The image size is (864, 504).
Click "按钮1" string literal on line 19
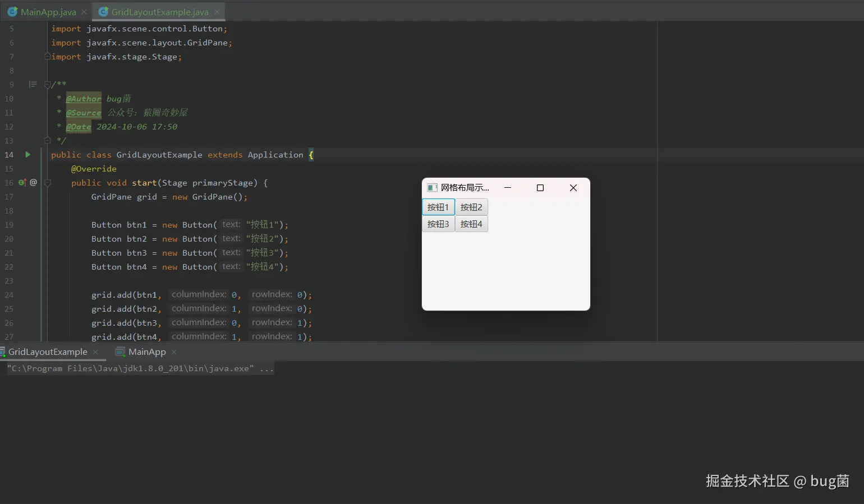point(263,225)
